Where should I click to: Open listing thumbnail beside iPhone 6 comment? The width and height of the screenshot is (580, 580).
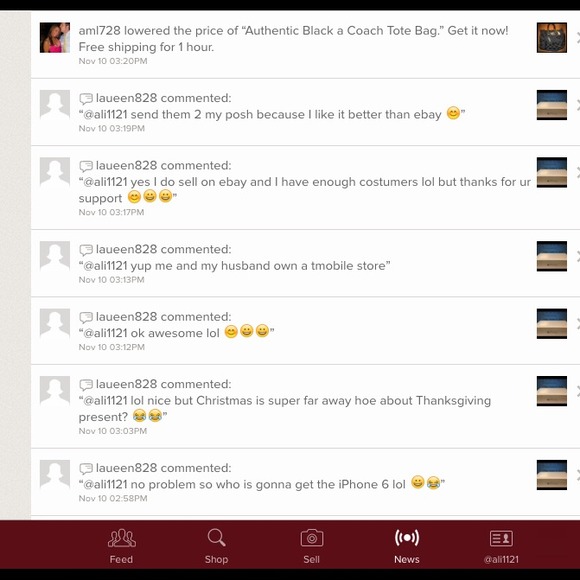click(552, 475)
